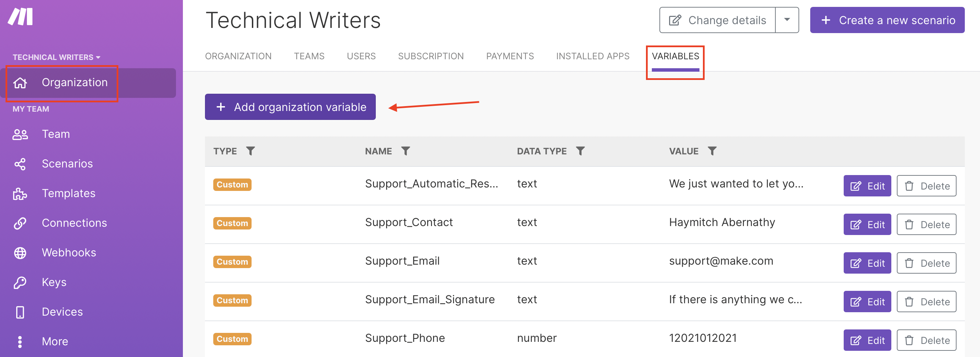Image resolution: width=980 pixels, height=357 pixels.
Task: Click the Devices phone icon
Action: [x=20, y=312]
